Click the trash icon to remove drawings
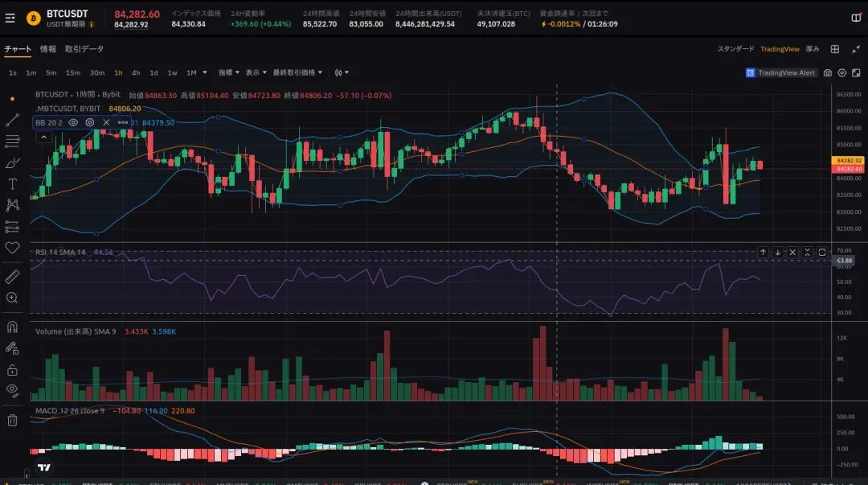 tap(12, 420)
